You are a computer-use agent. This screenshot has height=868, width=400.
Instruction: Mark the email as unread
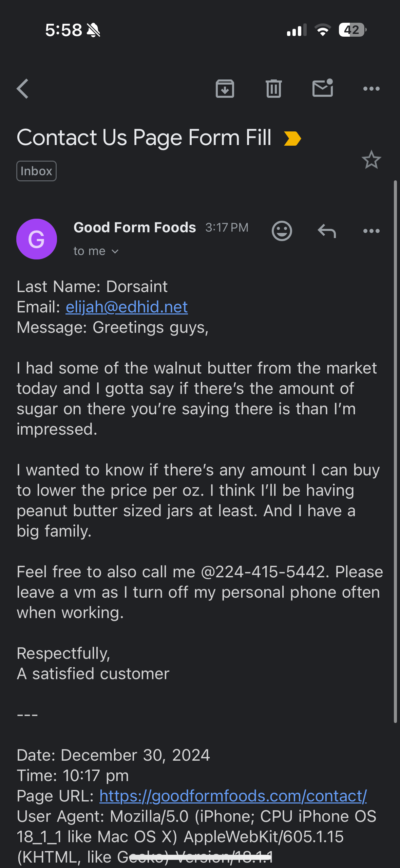point(322,88)
